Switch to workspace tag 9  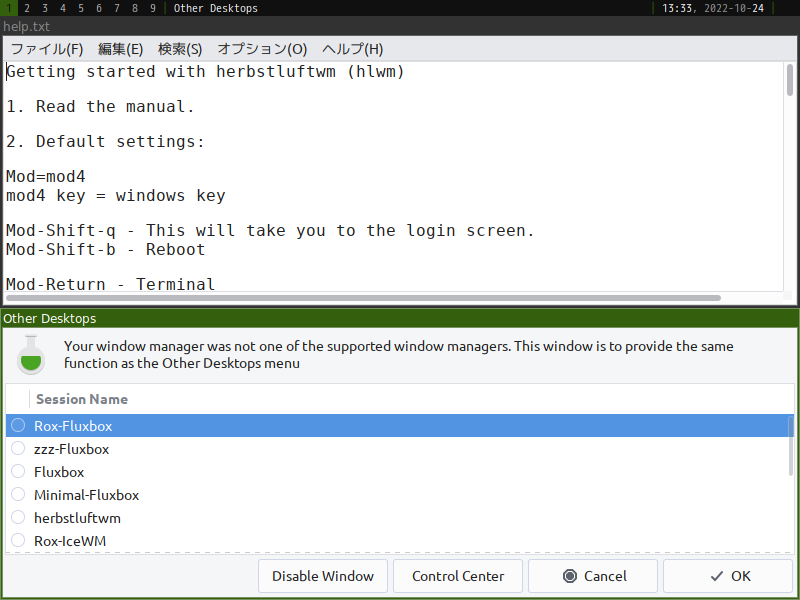(153, 8)
